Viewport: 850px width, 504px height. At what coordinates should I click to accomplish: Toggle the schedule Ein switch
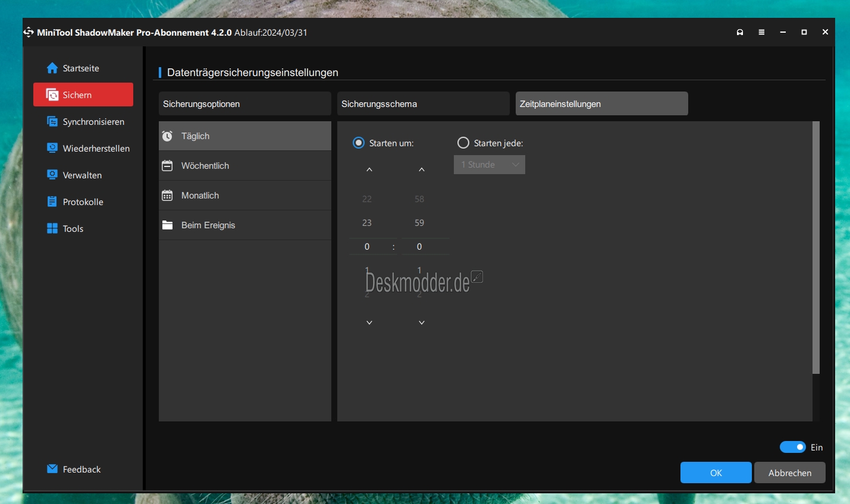pos(793,447)
